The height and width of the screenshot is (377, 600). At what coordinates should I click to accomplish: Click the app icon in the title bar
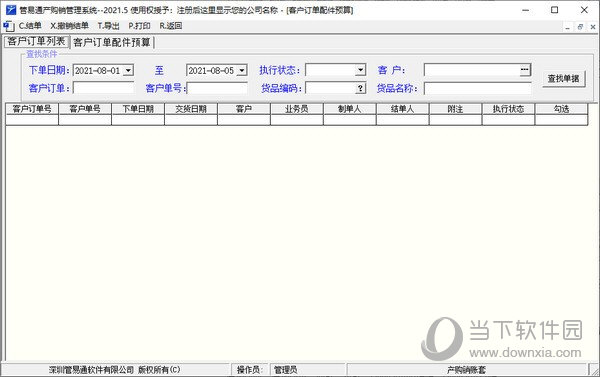tap(11, 10)
